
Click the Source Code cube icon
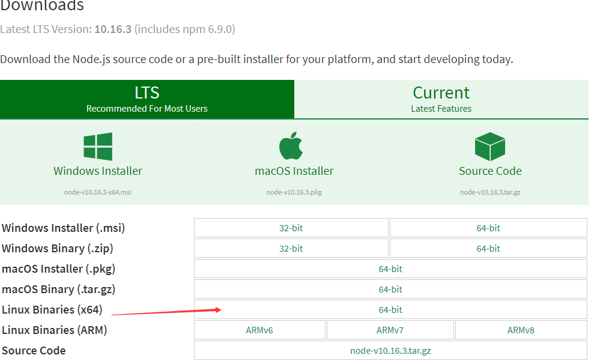click(490, 146)
